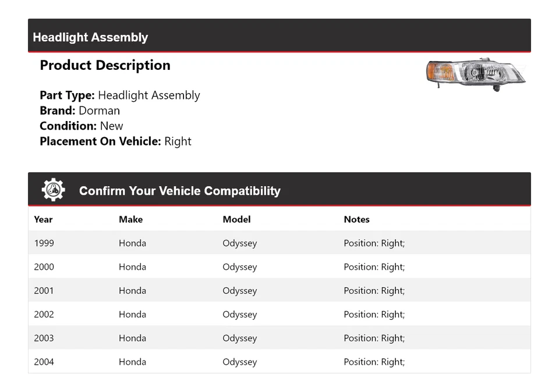Click the Year column header

tap(43, 219)
